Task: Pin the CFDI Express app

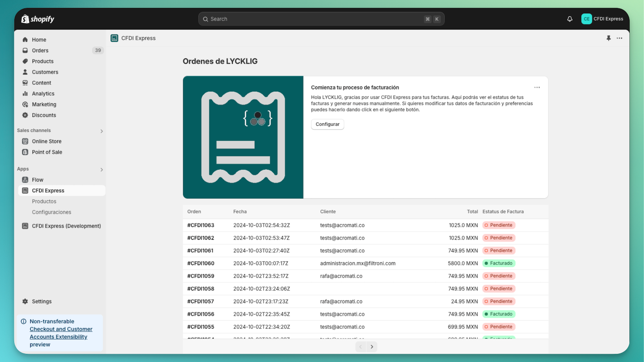Action: tap(608, 38)
